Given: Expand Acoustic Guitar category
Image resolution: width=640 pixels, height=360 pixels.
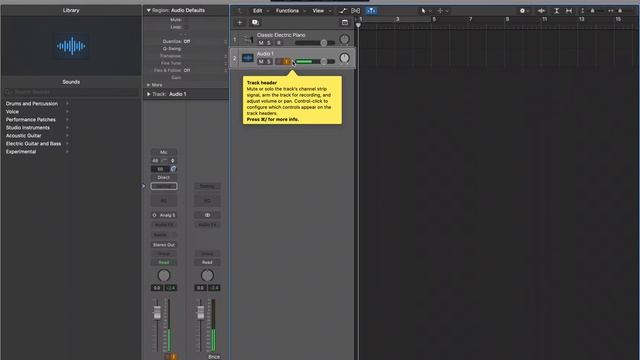Looking at the screenshot, I should [67, 136].
